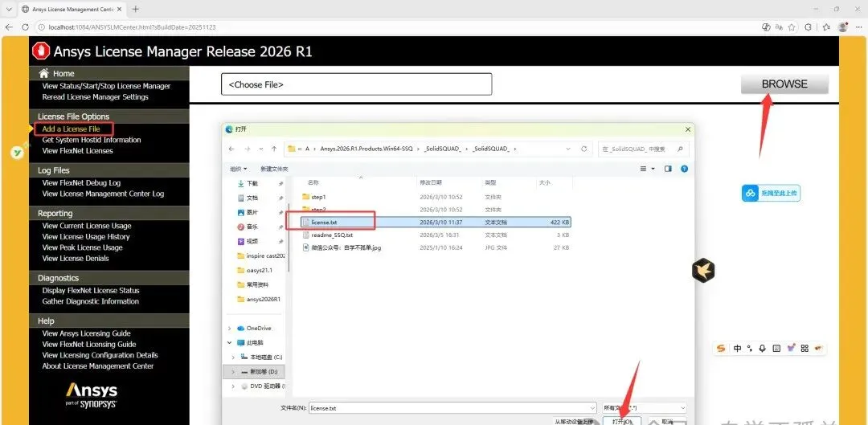Open 音乐 Music in quick access
The image size is (868, 425).
pos(252,227)
